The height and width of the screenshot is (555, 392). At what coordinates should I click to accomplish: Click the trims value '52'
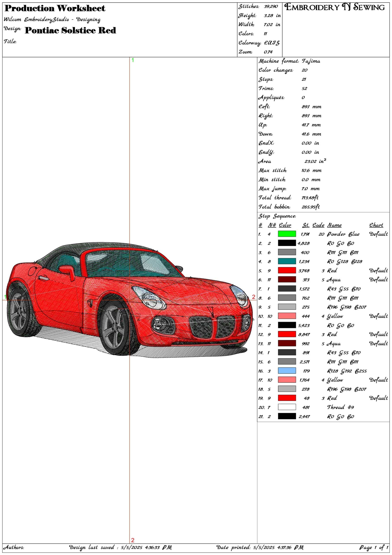[x=304, y=88]
